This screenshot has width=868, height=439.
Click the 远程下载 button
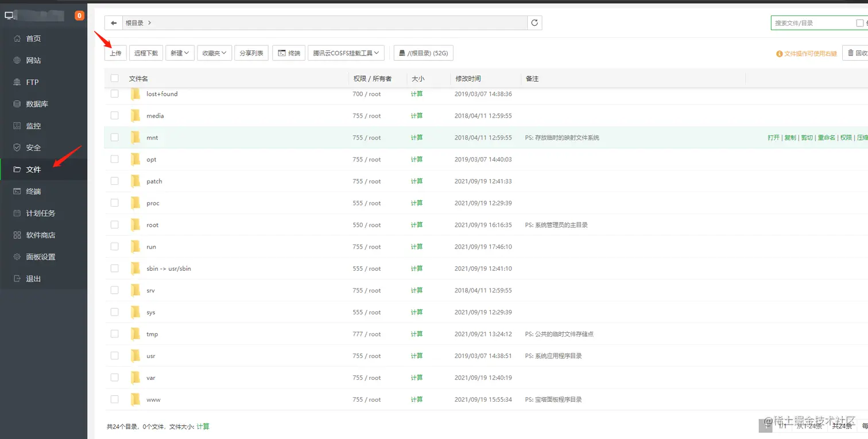pyautogui.click(x=146, y=53)
